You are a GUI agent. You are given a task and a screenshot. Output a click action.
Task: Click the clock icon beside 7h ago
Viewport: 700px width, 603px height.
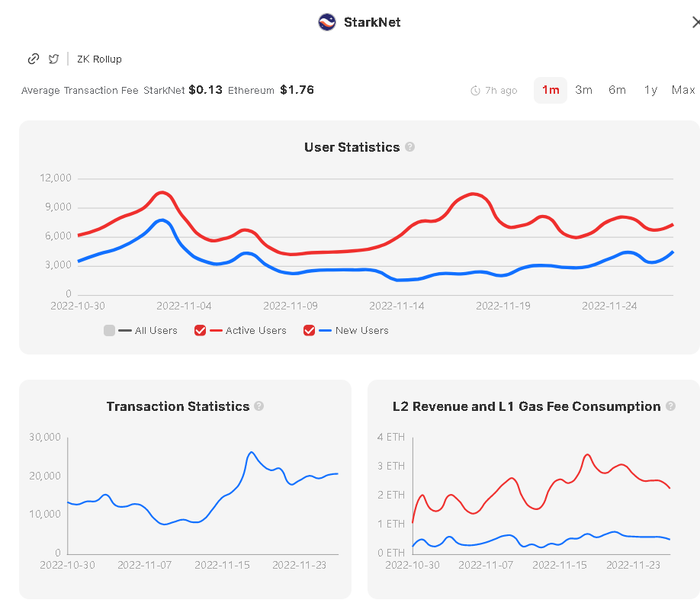476,91
